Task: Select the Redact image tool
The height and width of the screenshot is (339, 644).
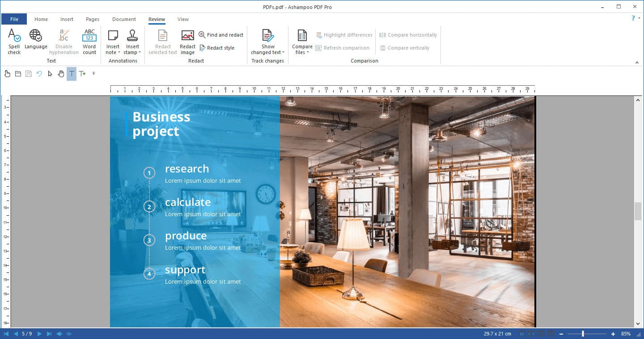Action: [187, 41]
